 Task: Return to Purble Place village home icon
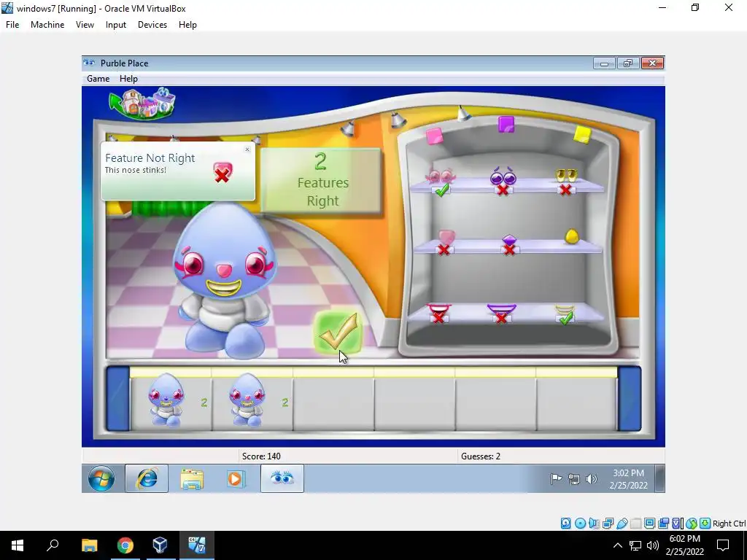(142, 103)
